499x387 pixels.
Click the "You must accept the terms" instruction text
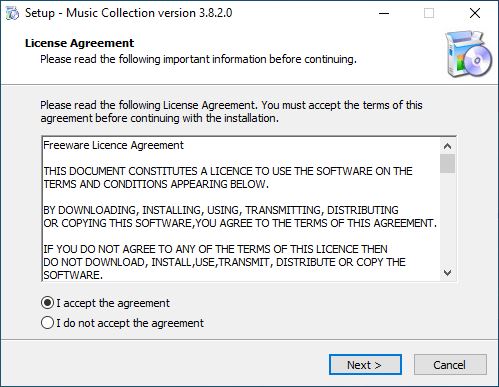coord(325,105)
